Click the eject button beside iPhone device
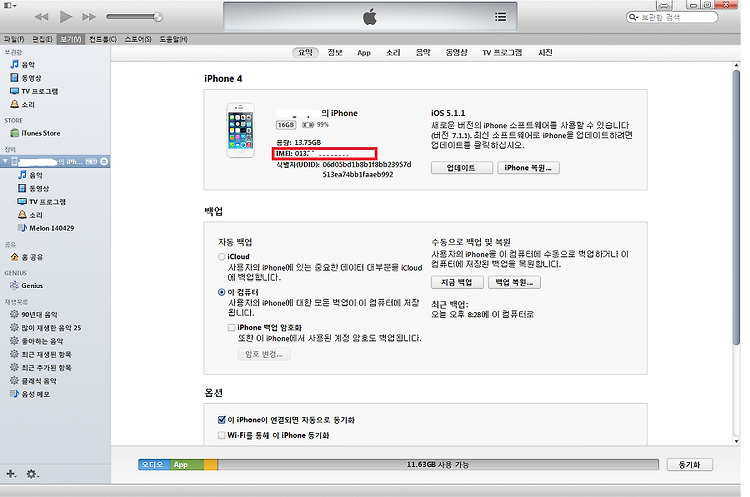Screen dimensions: 750x497 [104, 162]
